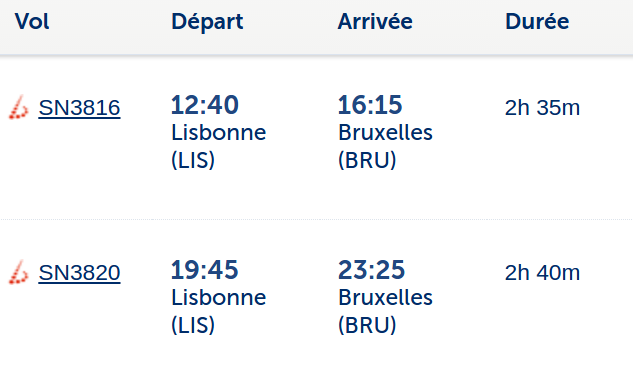
Task: Select the Arrivée column header
Action: [x=375, y=21]
